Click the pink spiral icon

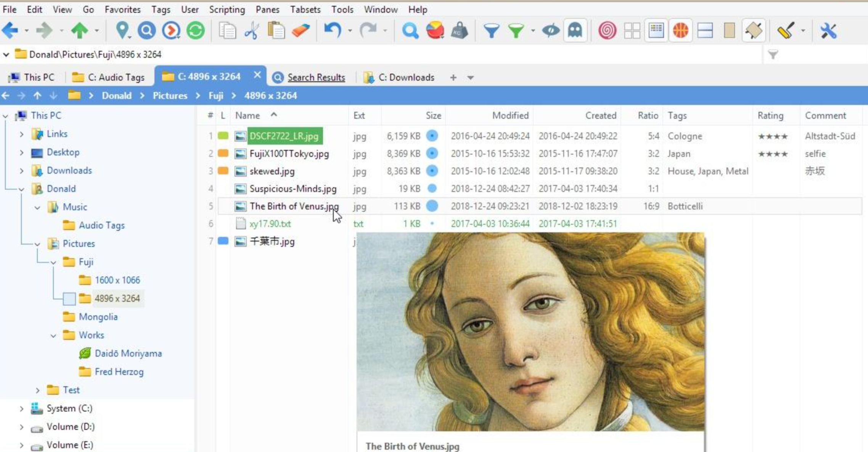tap(607, 30)
